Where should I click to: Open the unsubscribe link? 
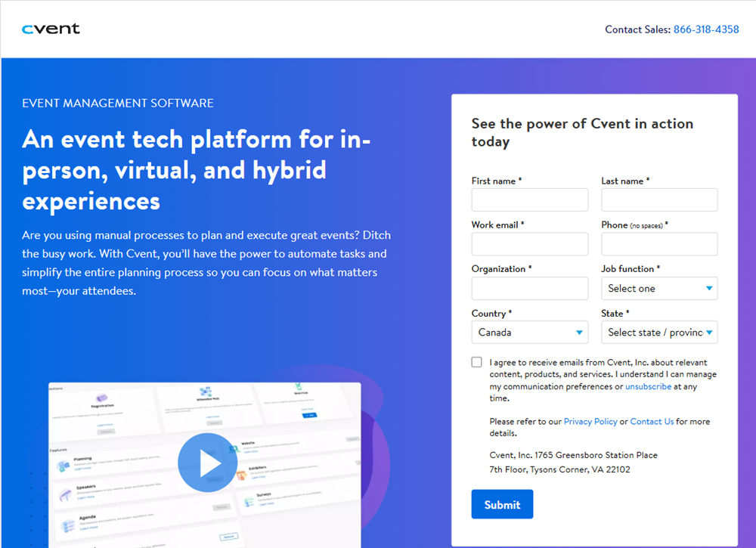648,386
